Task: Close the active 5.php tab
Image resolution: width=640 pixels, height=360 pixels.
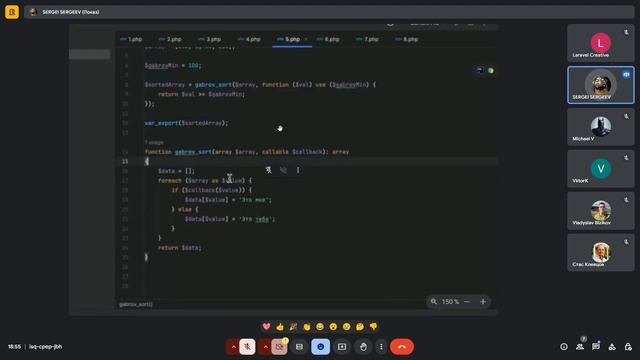Action: [x=306, y=39]
